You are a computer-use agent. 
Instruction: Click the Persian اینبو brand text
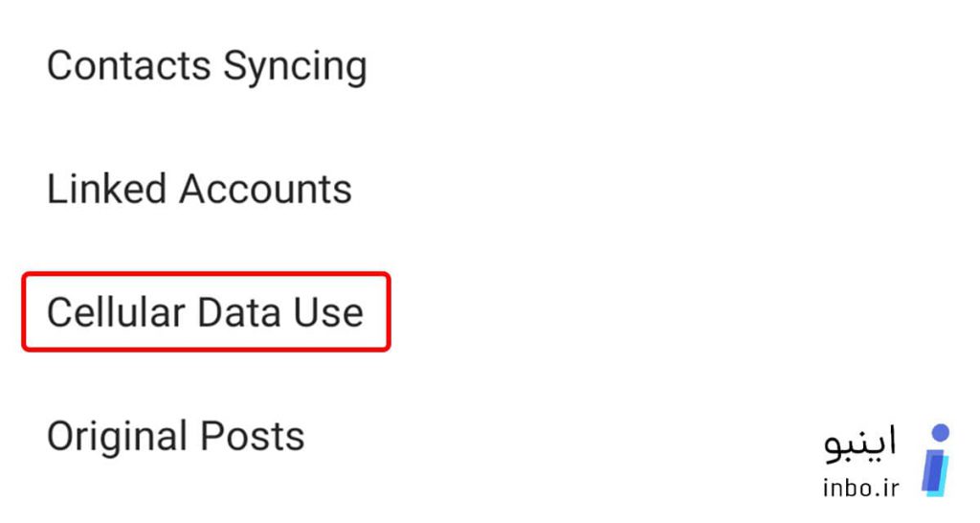tap(859, 443)
